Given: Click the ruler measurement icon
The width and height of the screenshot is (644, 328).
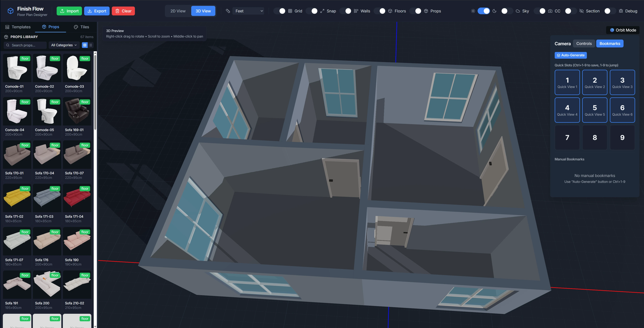Looking at the screenshot, I should pos(228,11).
